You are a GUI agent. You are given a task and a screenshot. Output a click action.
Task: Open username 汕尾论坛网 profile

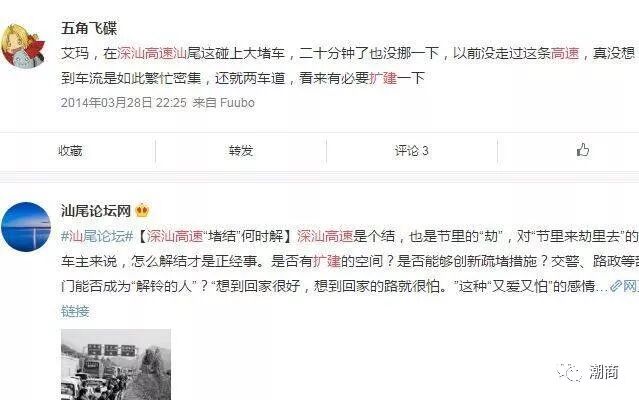point(96,211)
